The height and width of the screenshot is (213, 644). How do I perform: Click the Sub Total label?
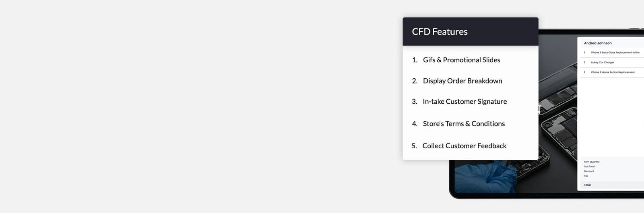coord(589,166)
